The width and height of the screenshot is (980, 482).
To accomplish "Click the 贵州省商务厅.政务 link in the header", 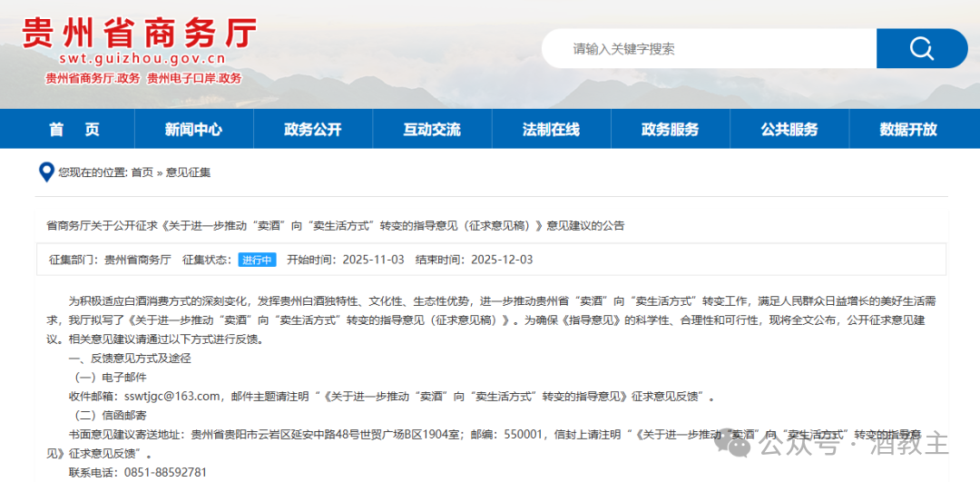I will point(93,79).
